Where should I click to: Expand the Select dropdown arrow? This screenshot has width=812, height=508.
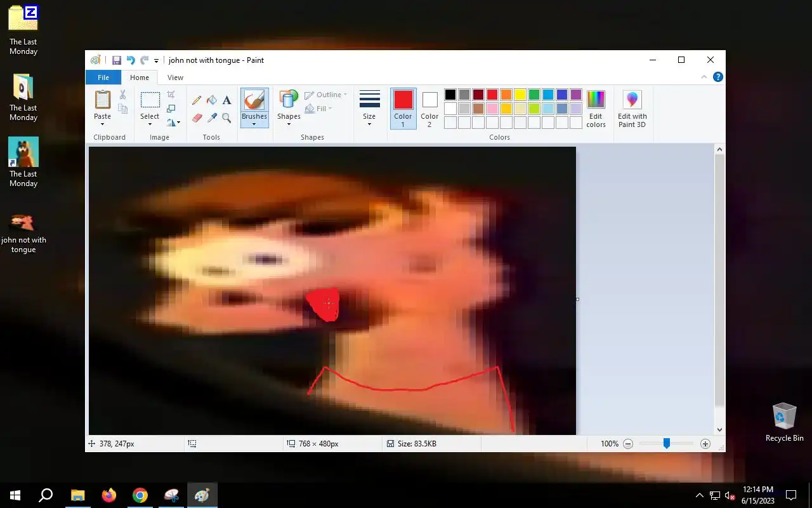point(150,124)
